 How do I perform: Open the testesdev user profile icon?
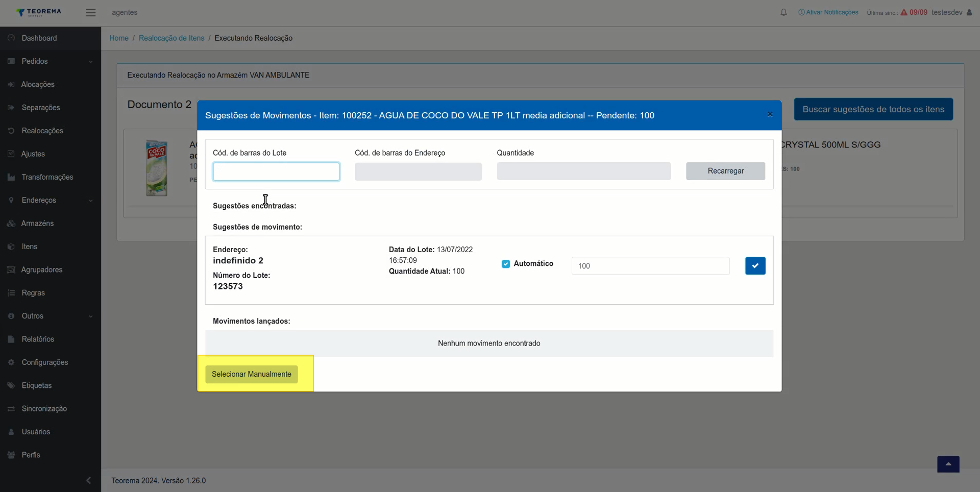coord(969,12)
